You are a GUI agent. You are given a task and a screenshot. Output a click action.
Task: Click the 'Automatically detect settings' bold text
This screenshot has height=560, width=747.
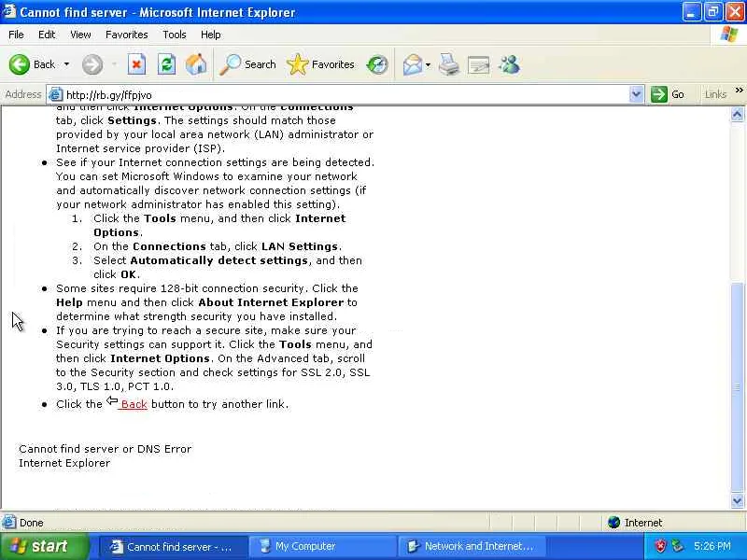pos(219,260)
